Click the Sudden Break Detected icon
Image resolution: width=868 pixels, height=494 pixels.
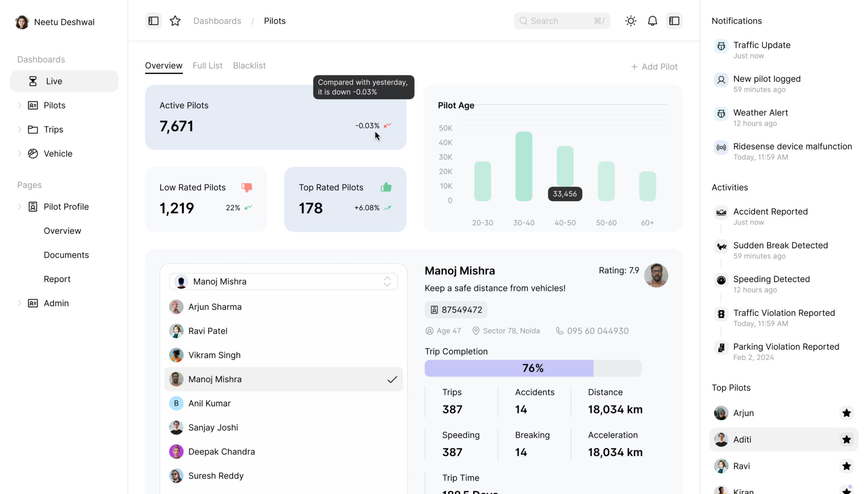click(x=721, y=246)
